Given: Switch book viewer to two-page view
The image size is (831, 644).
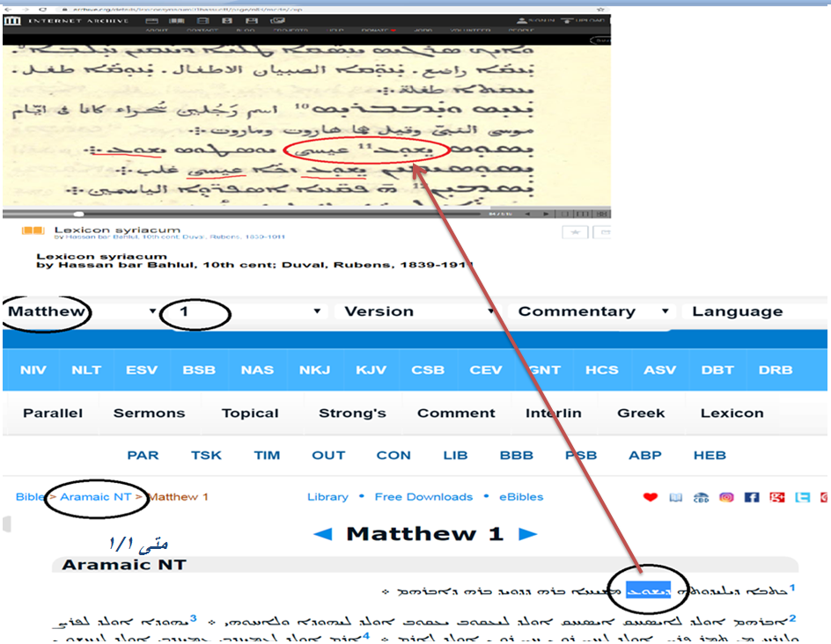Looking at the screenshot, I should pyautogui.click(x=583, y=214).
